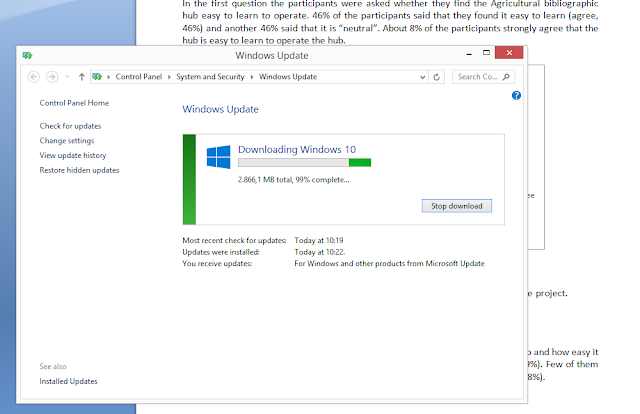Open Installed Updates link
The image size is (640, 414).
click(x=69, y=381)
